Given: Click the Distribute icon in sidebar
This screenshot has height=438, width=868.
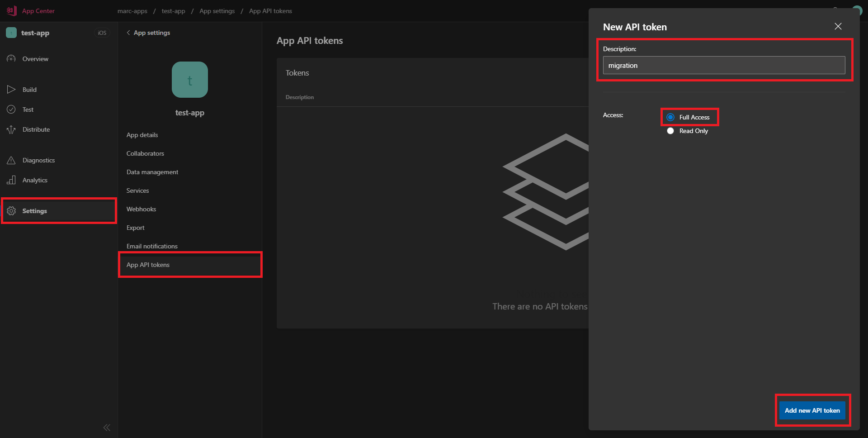Looking at the screenshot, I should pos(11,130).
